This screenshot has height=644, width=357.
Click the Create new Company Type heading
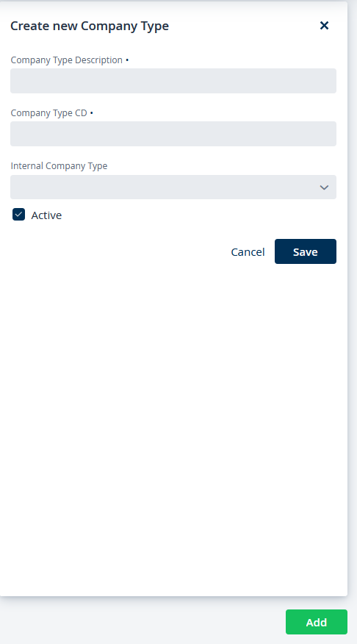(x=90, y=26)
